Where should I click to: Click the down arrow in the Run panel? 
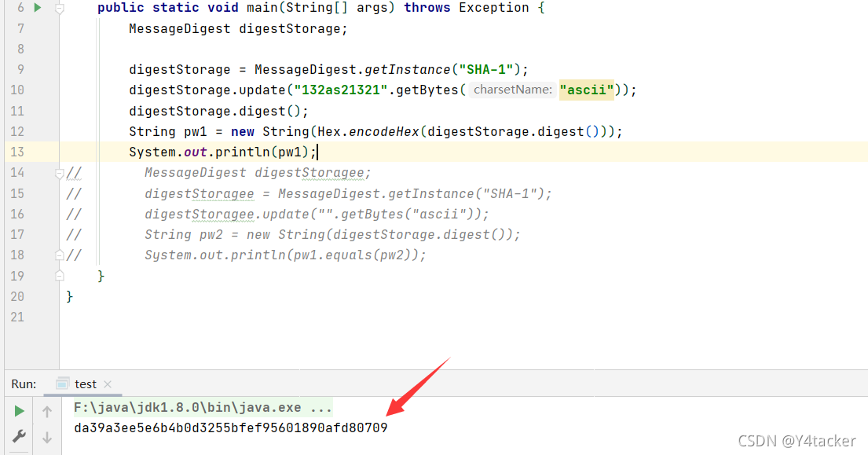point(47,437)
